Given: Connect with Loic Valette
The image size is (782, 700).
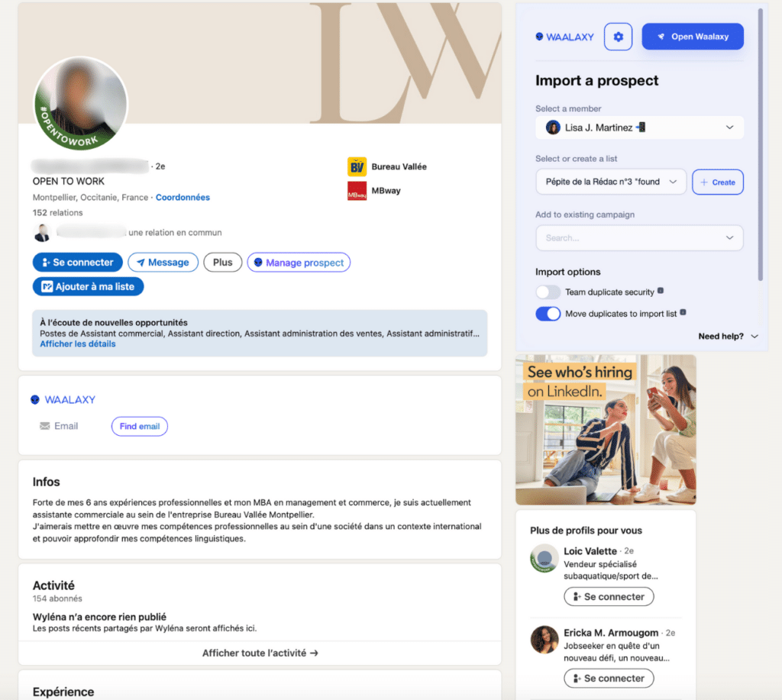Looking at the screenshot, I should pos(609,597).
